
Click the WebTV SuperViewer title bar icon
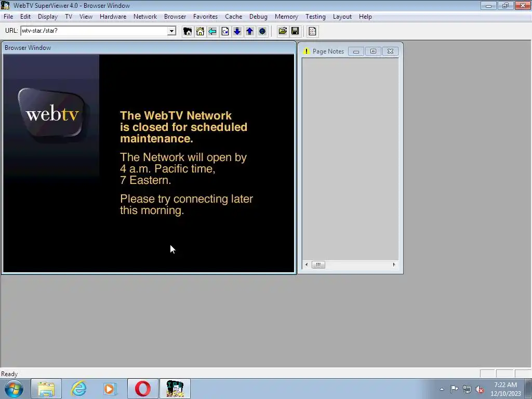pyautogui.click(x=5, y=5)
